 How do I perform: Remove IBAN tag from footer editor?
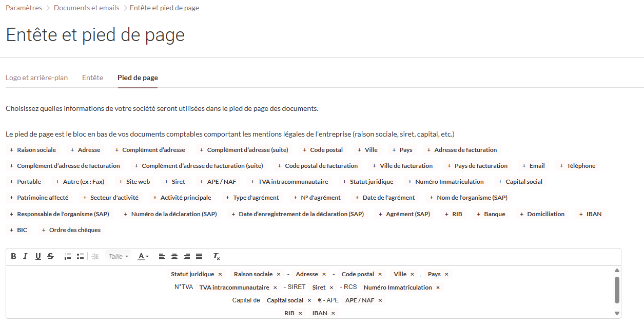coord(333,313)
